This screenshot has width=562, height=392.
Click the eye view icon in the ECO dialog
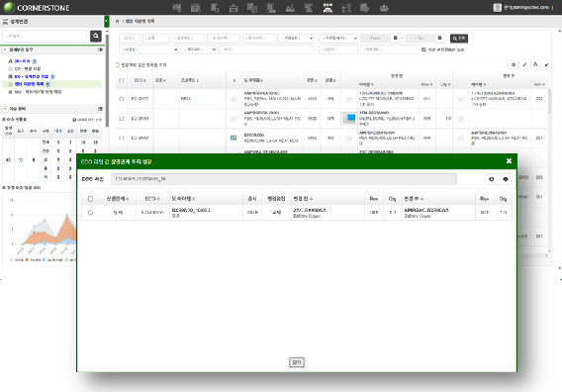[506, 179]
